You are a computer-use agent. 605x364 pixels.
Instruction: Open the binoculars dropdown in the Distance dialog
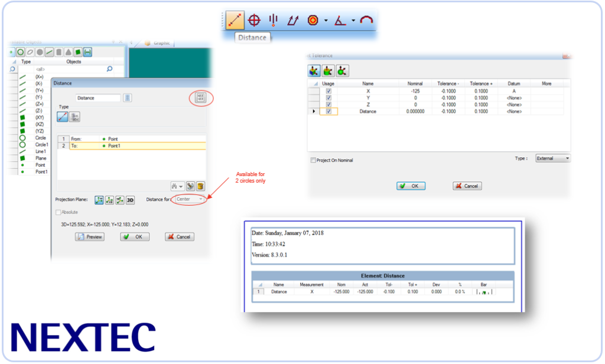[x=177, y=187]
